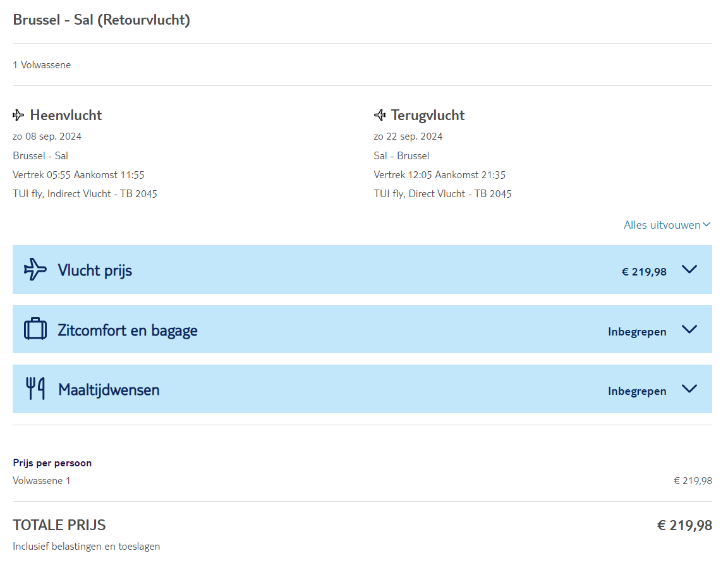Click the TOTALE PRIJS amount € 219,98

coord(684,526)
